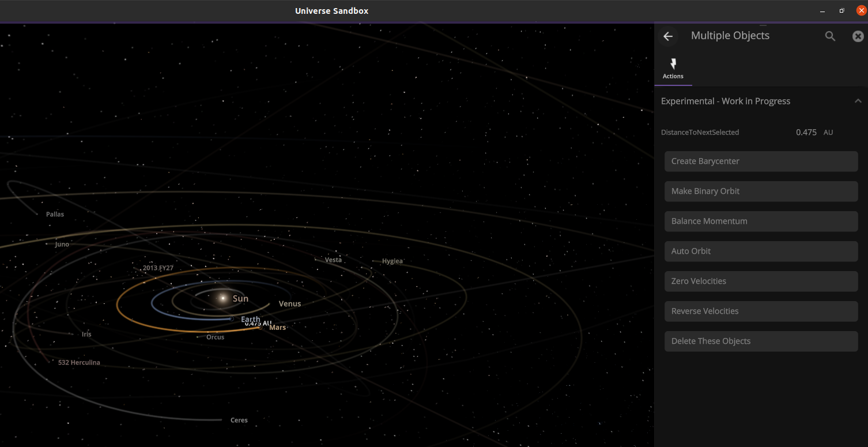
Task: Collapse the Experimental - Work in Progress section
Action: click(858, 101)
